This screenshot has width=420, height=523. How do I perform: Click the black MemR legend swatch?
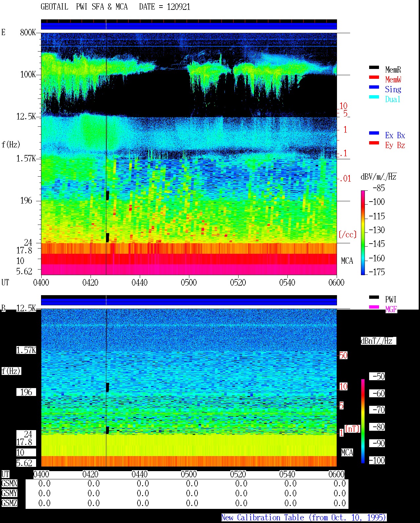(x=374, y=67)
